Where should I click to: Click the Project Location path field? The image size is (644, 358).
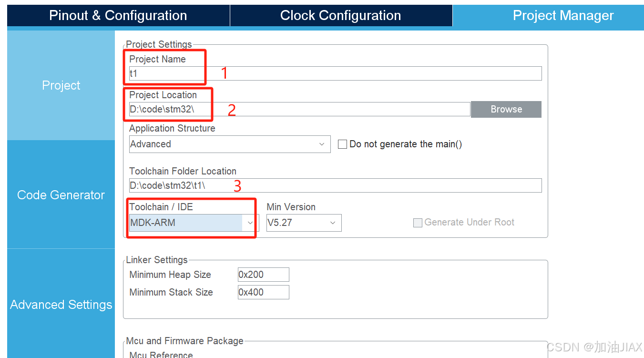pyautogui.click(x=300, y=109)
